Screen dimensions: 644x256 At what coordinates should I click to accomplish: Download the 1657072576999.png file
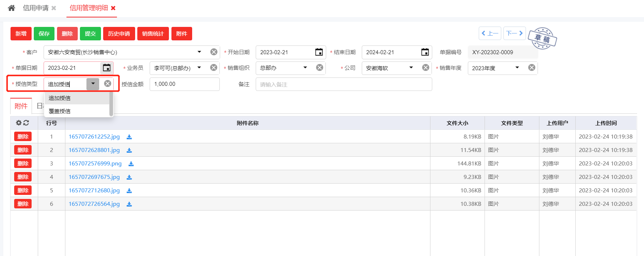coord(131,164)
